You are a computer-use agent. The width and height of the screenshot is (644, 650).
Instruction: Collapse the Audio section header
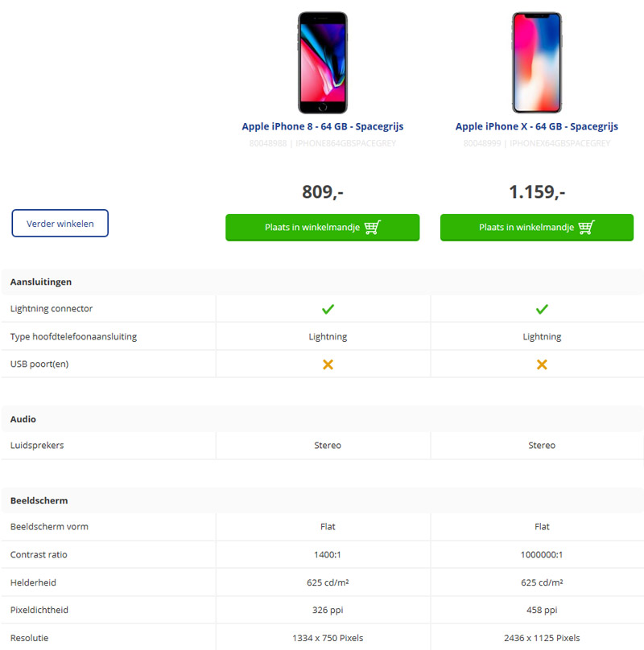pos(23,419)
